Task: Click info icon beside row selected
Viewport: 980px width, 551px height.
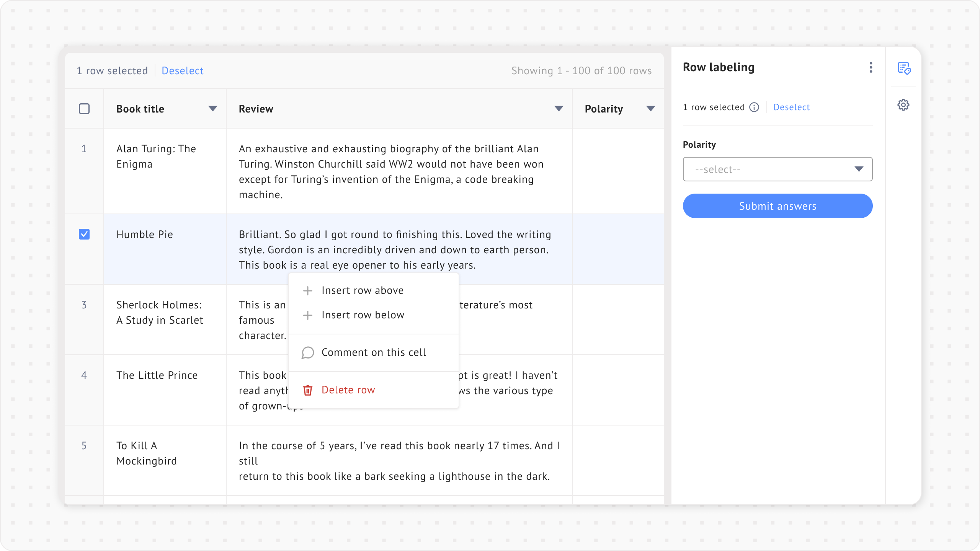Action: coord(754,107)
